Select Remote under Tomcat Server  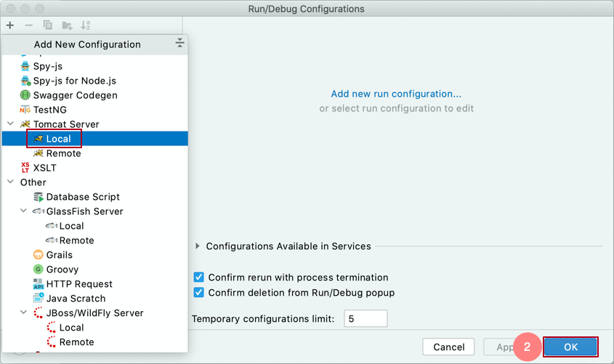[x=94, y=153]
